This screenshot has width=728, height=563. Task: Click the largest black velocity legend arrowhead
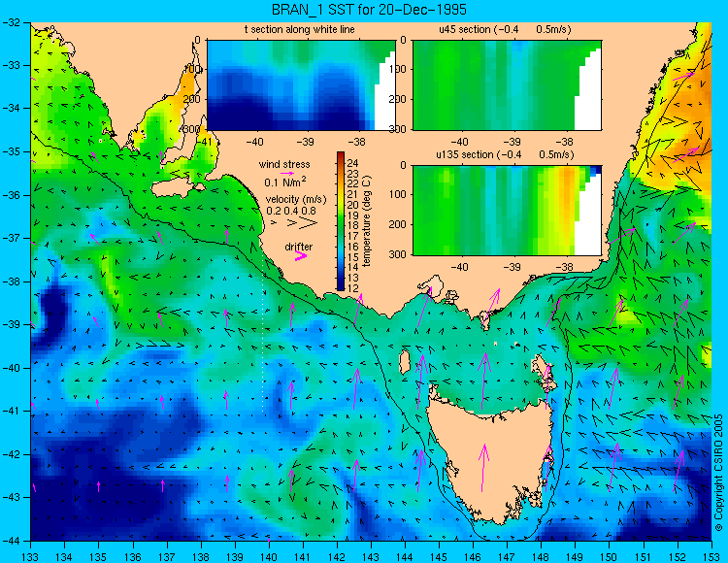coord(309,223)
